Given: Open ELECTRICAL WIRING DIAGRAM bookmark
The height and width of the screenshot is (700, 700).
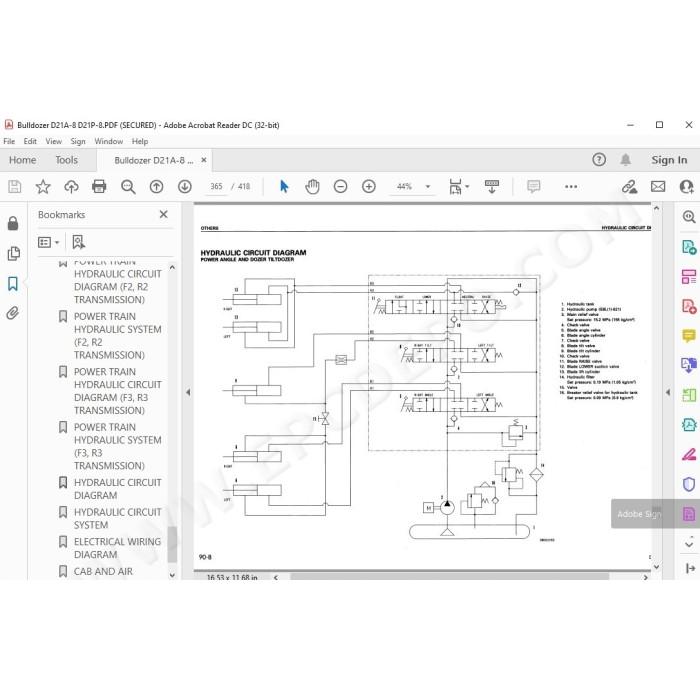Looking at the screenshot, I should [117, 548].
